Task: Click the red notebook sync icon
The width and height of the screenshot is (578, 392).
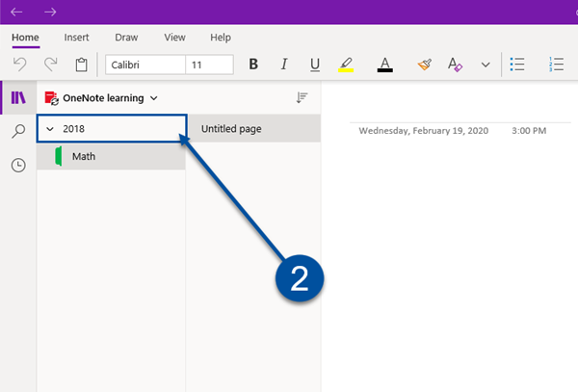Action: 52,98
